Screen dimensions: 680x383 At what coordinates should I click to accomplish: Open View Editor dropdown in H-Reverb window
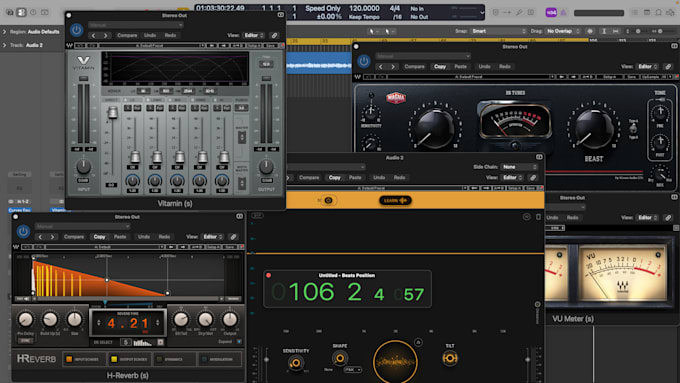coord(213,237)
